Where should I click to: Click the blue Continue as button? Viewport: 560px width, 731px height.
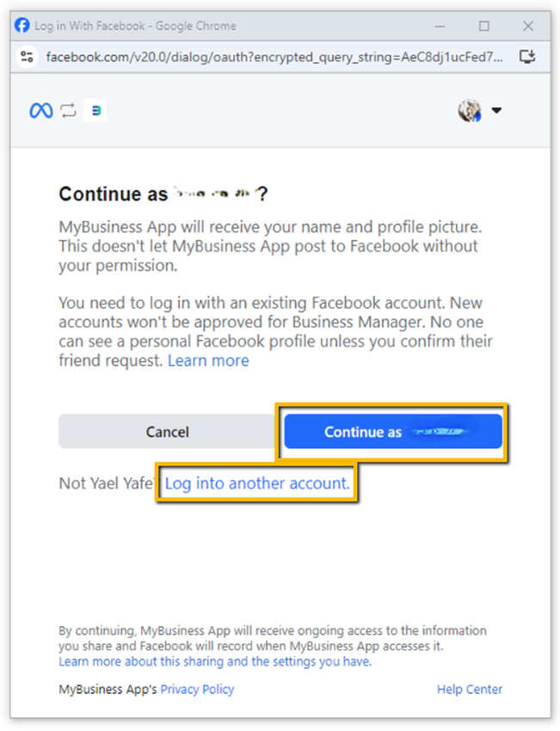coord(393,432)
